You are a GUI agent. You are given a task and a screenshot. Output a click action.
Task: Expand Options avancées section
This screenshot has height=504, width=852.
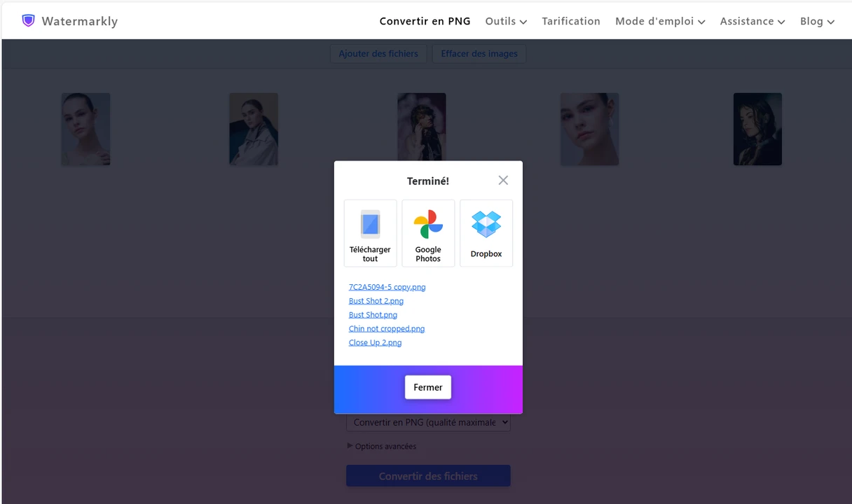[x=382, y=446]
